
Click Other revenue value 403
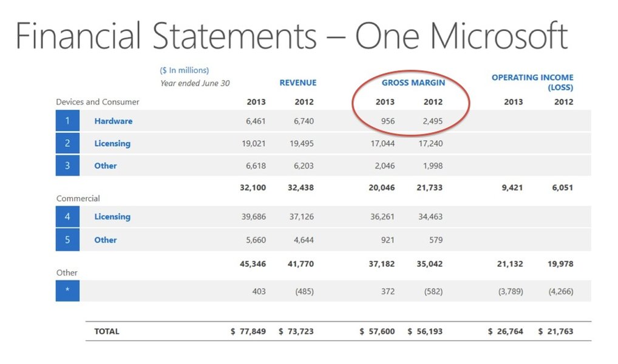259,292
